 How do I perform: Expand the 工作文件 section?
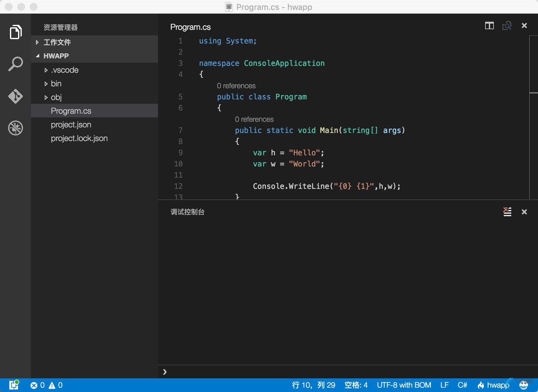tap(57, 42)
